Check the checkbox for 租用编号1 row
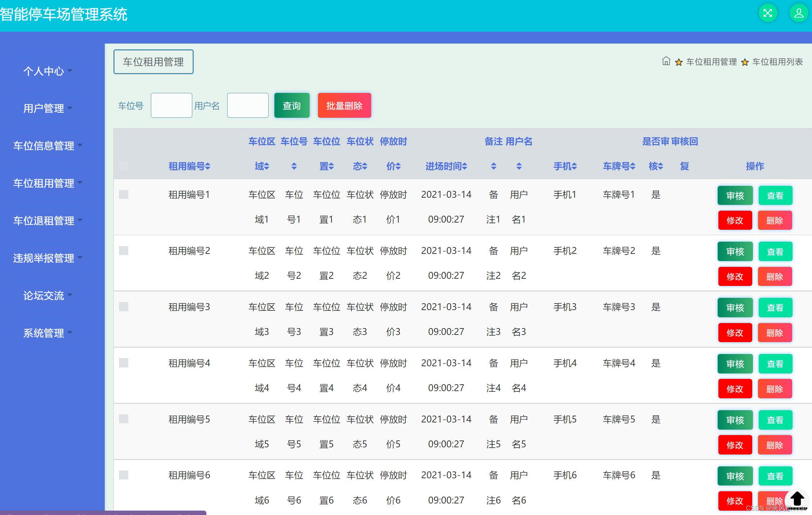This screenshot has width=812, height=515. (x=124, y=194)
